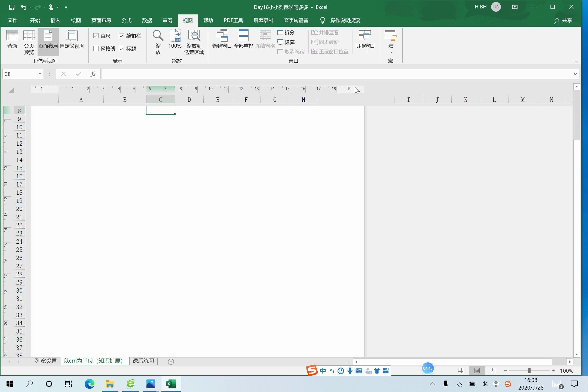Switch to Normal (普通) workbook view

click(x=12, y=39)
